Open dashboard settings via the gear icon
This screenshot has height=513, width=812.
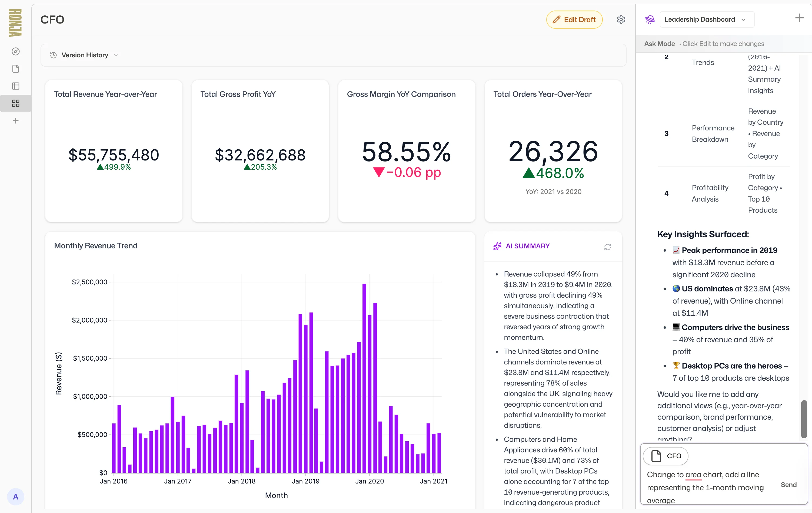tap(621, 19)
